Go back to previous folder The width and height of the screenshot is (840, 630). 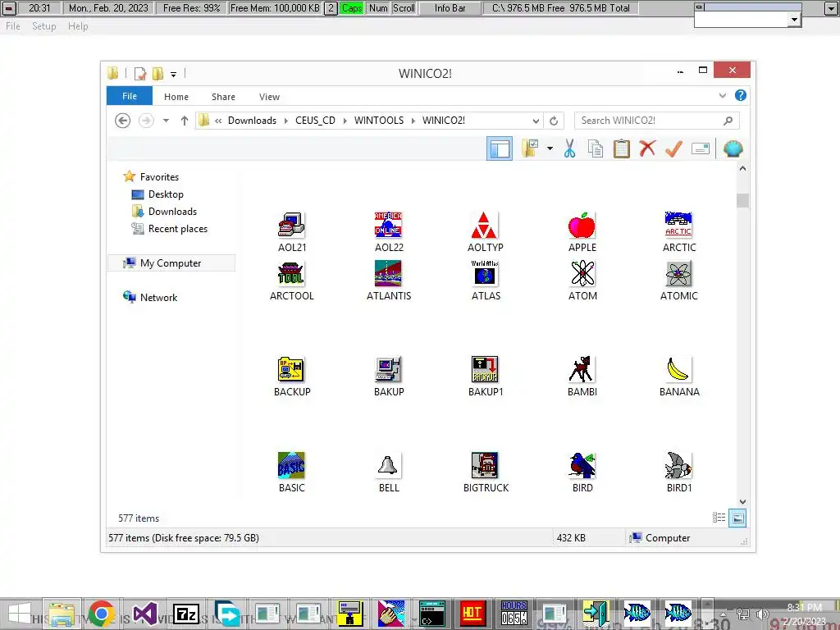pos(123,121)
